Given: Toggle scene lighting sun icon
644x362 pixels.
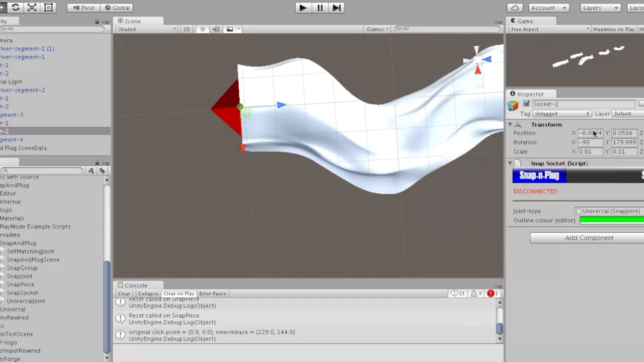Looking at the screenshot, I should click(203, 29).
